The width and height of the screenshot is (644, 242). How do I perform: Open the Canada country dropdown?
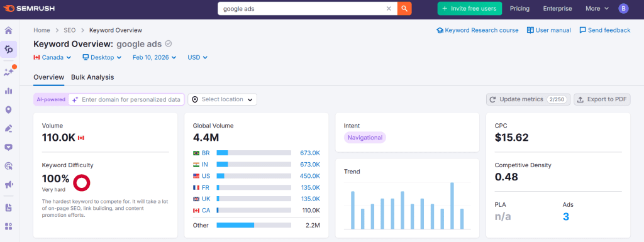pos(52,57)
